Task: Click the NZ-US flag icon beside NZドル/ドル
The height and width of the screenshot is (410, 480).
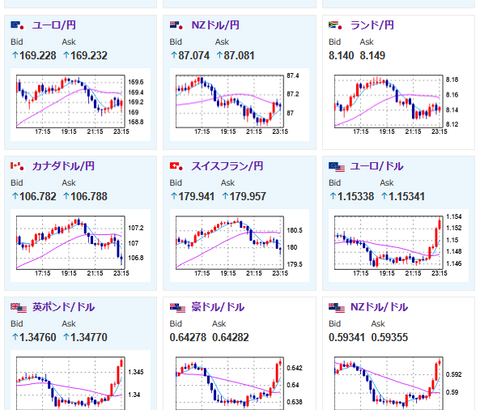Action: pos(337,308)
